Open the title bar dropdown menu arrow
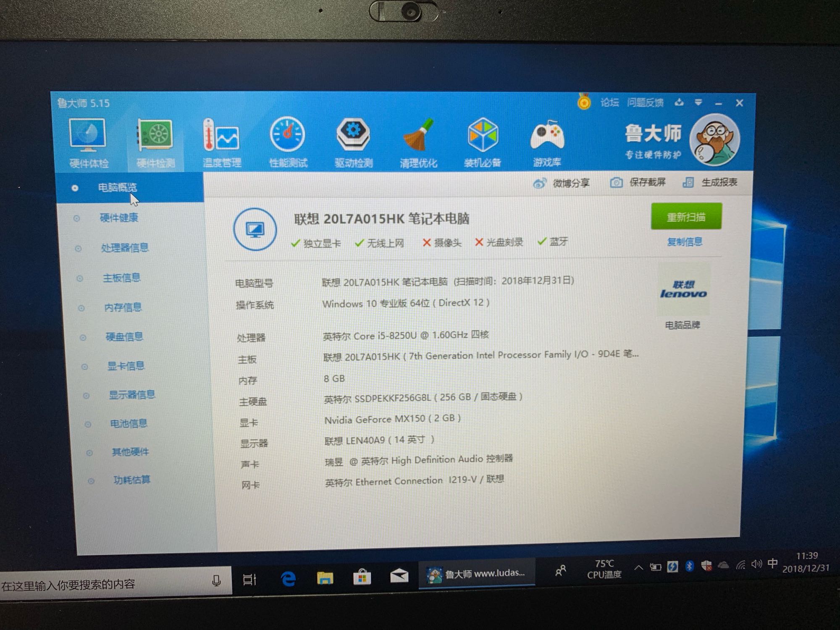 tap(698, 102)
